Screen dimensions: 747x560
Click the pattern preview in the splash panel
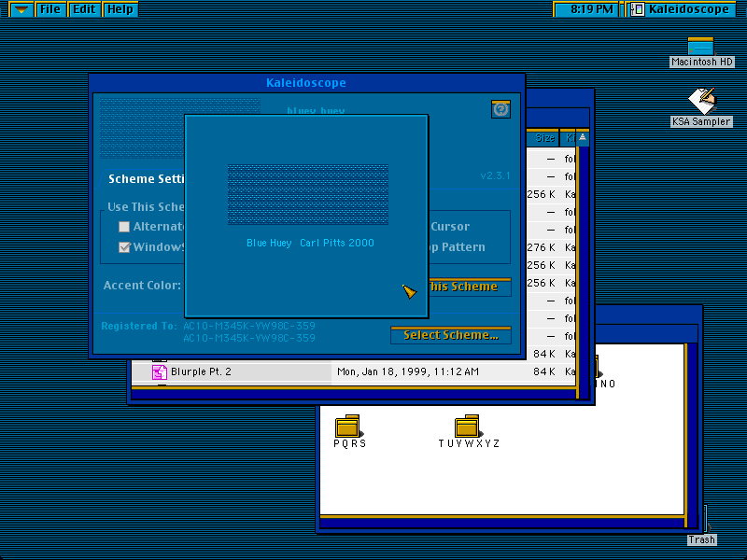(x=308, y=194)
